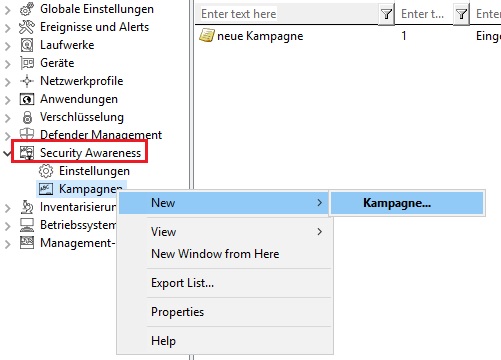Click the Defender Management shield icon

(x=27, y=134)
